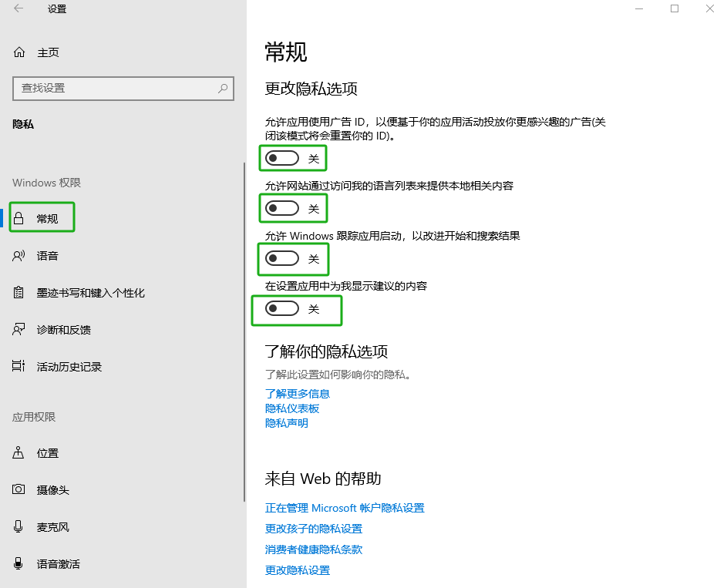The width and height of the screenshot is (727, 588).
Task: Toggle Windows 跟踪应用启动 switch
Action: coord(282,259)
